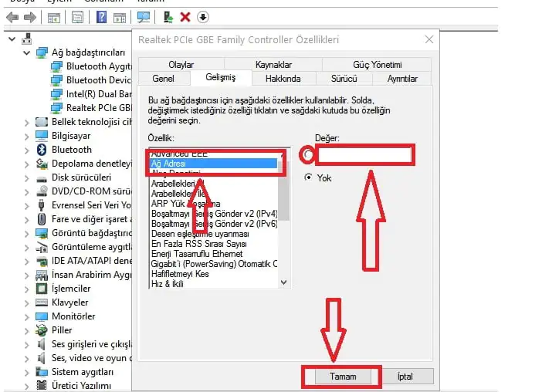
Task: Click the Realtek PCIe adapter icon in tree
Action: click(x=56, y=108)
